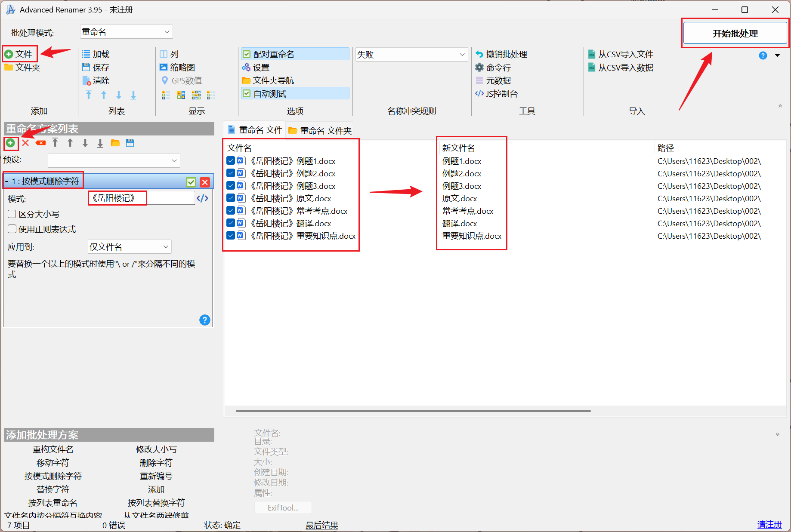Add files with the 文件 button
Viewport: 791px width, 532px height.
[19, 54]
